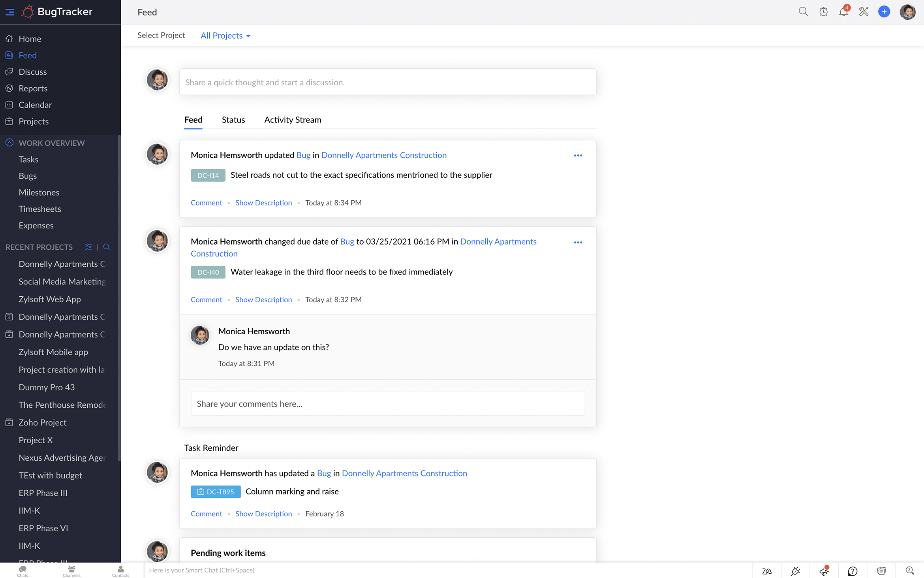
Task: Toggle the hamburger sidebar menu
Action: click(x=10, y=12)
